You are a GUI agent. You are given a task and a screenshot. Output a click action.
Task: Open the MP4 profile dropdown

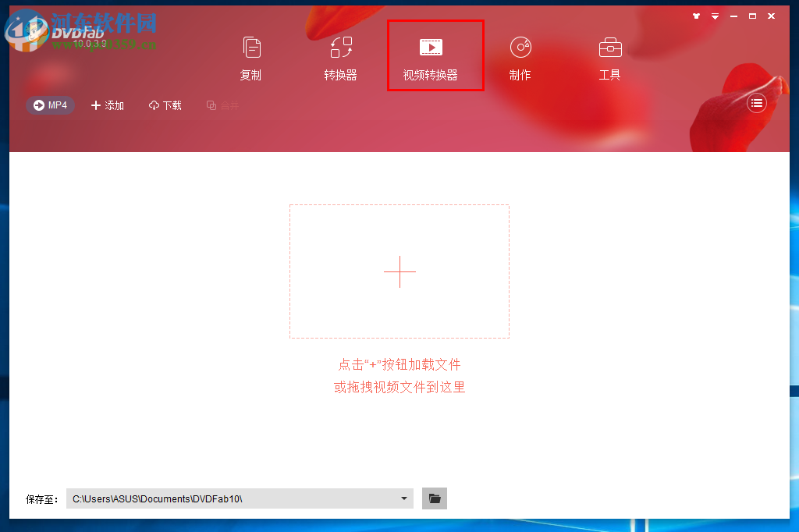click(x=50, y=105)
